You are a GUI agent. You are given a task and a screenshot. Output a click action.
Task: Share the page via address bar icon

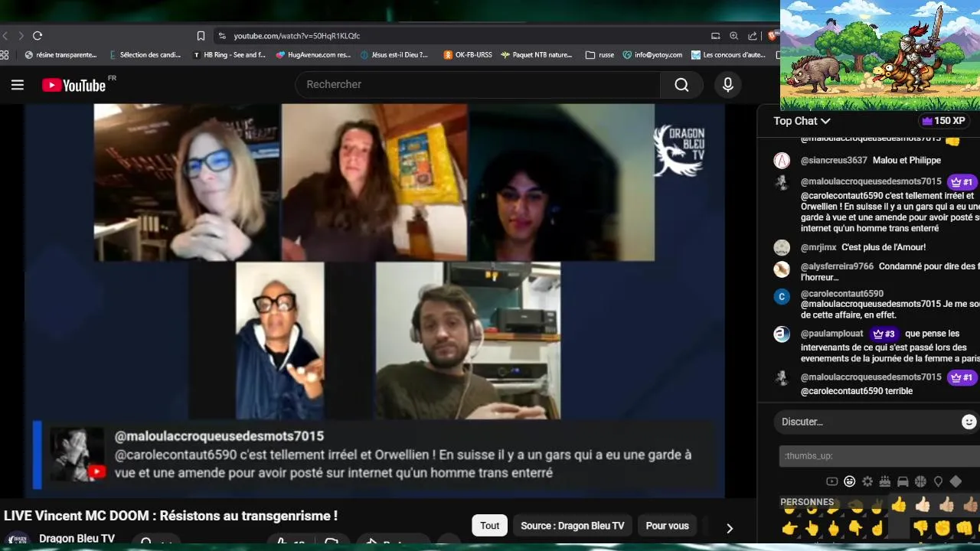point(753,36)
